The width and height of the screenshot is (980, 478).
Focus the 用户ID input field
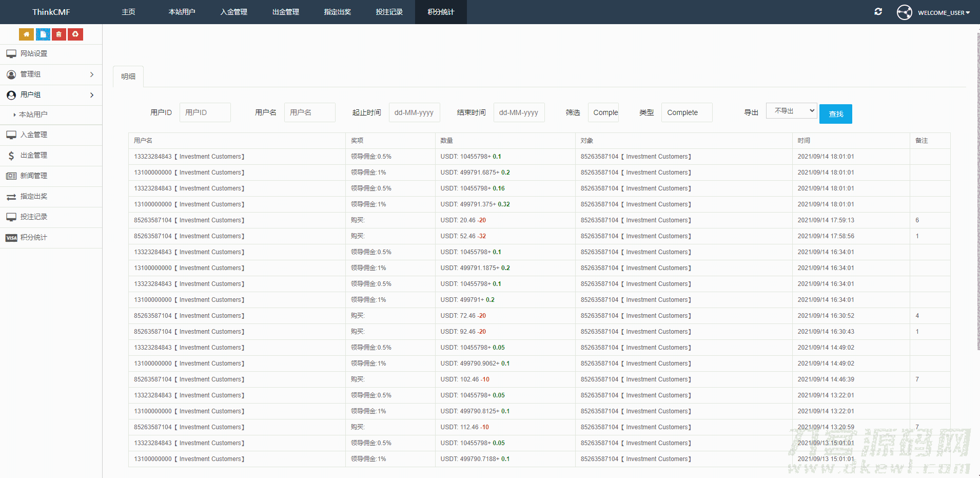click(x=205, y=112)
